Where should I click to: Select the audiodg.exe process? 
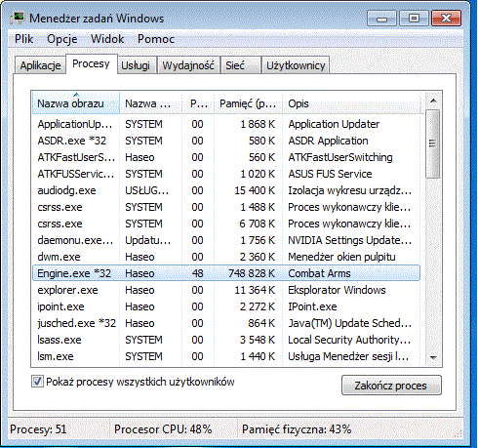226,190
